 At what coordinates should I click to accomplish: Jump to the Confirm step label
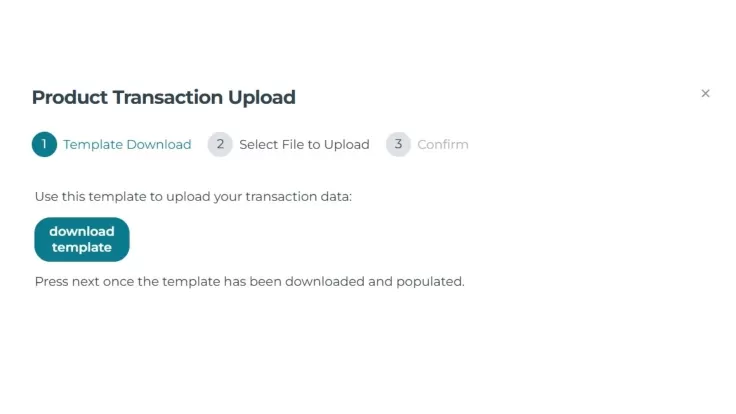click(443, 145)
